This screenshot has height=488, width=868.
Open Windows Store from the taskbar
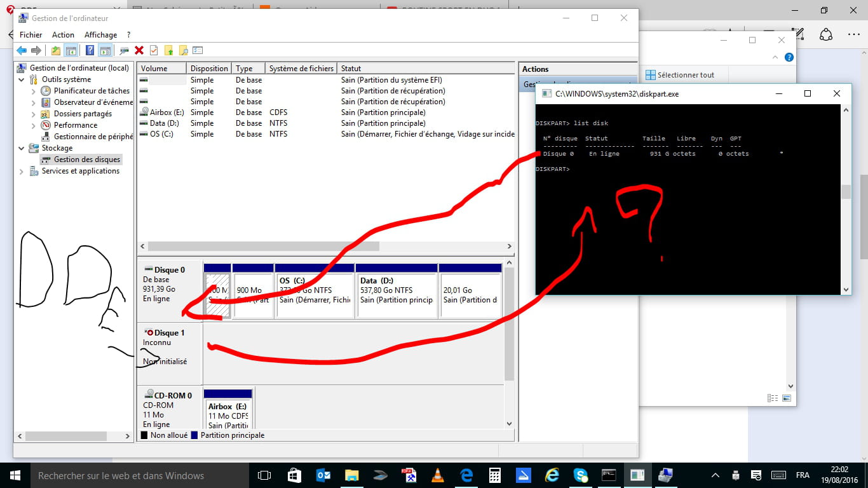pos(294,475)
